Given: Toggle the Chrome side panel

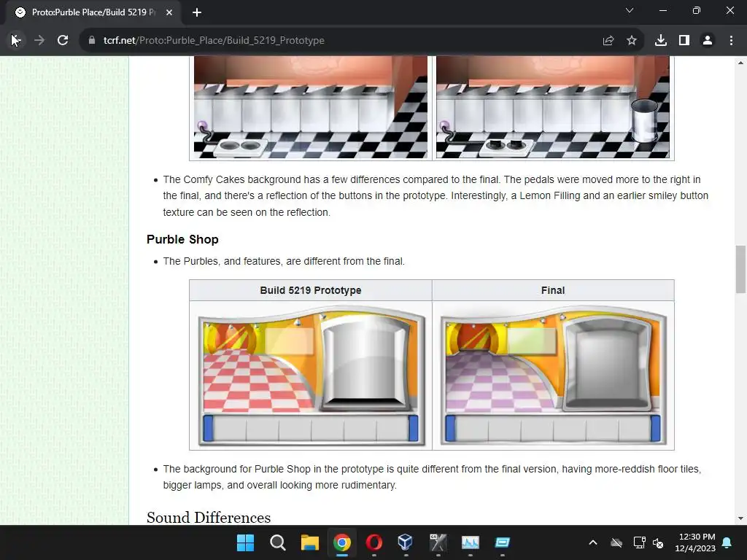Looking at the screenshot, I should click(684, 41).
